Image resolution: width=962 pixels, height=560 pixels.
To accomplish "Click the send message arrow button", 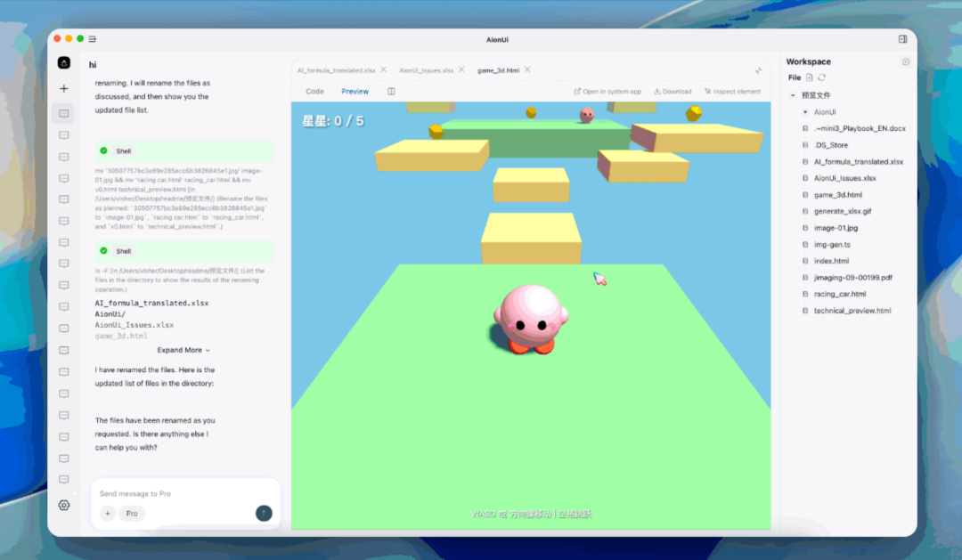I will [x=264, y=513].
